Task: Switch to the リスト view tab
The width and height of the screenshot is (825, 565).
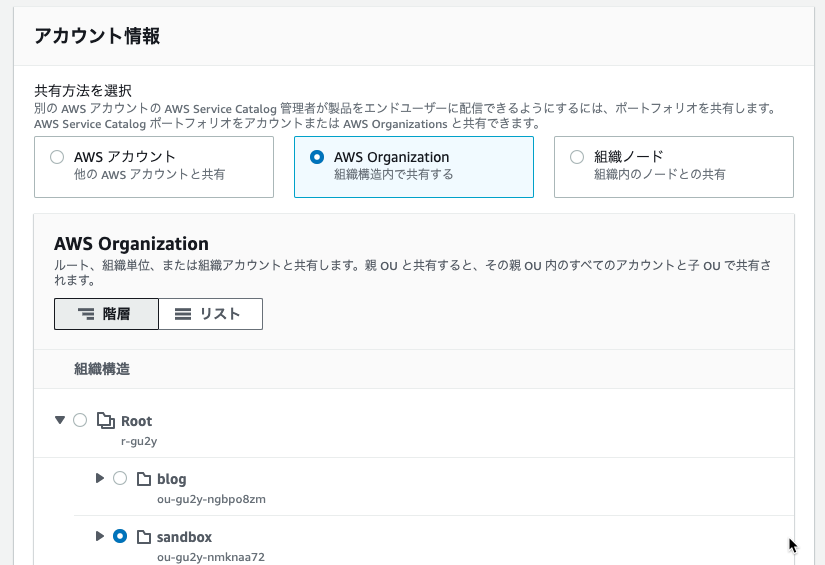Action: [210, 314]
